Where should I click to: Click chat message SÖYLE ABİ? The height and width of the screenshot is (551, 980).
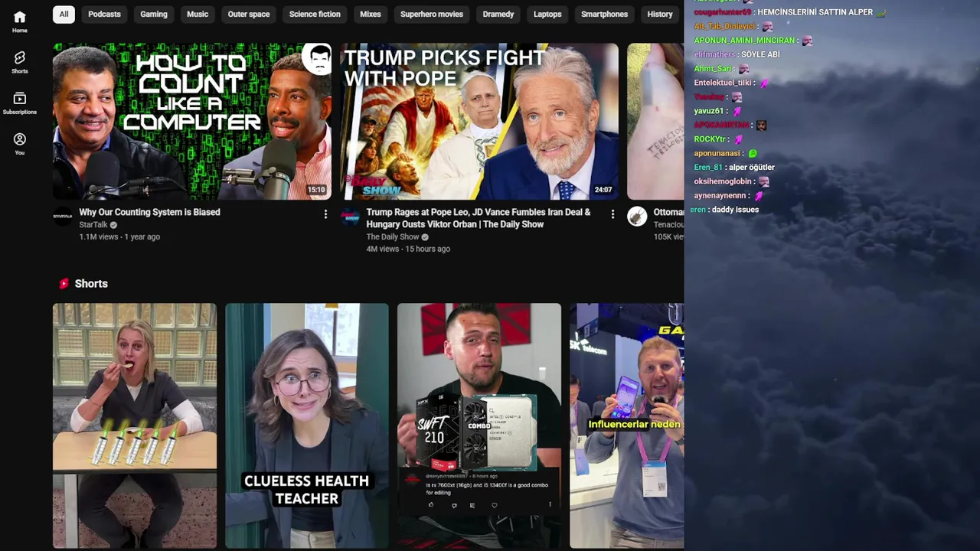[760, 54]
